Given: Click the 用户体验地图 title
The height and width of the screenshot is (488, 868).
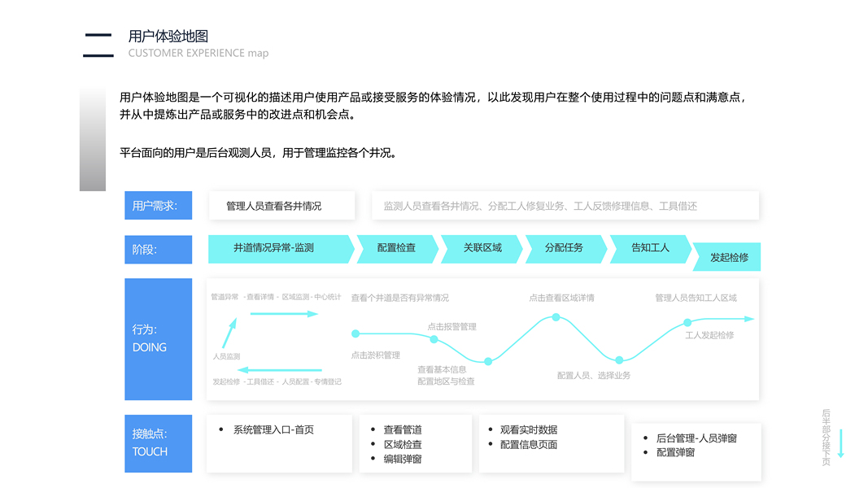Looking at the screenshot, I should 168,37.
